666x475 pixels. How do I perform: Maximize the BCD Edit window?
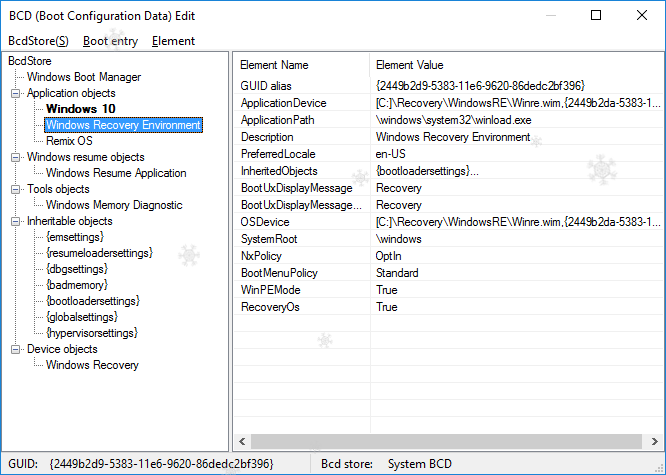pos(596,15)
